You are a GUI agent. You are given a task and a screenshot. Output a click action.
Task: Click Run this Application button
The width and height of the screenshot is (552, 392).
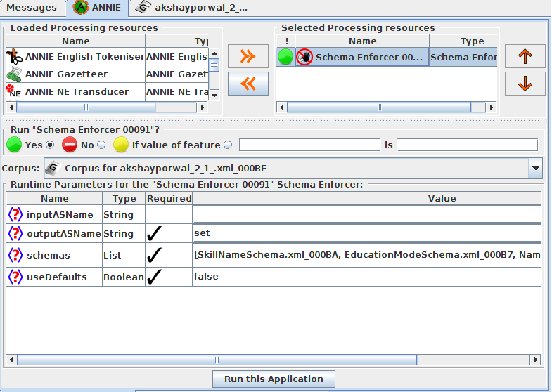pos(274,379)
